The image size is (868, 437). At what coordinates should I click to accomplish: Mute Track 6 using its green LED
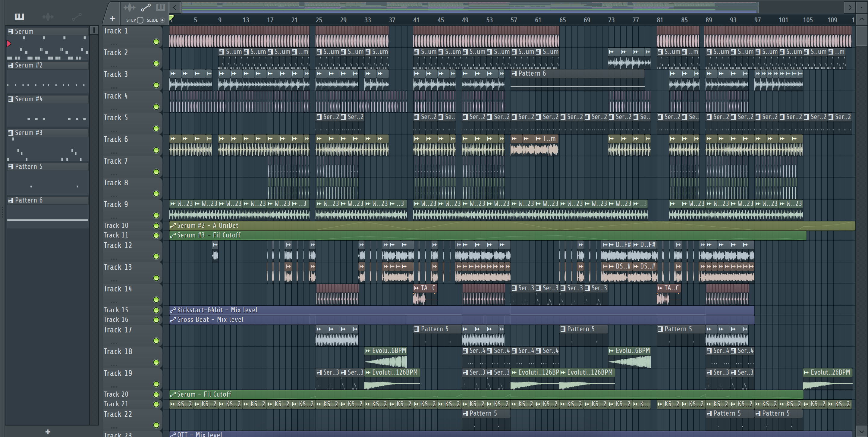tap(156, 150)
